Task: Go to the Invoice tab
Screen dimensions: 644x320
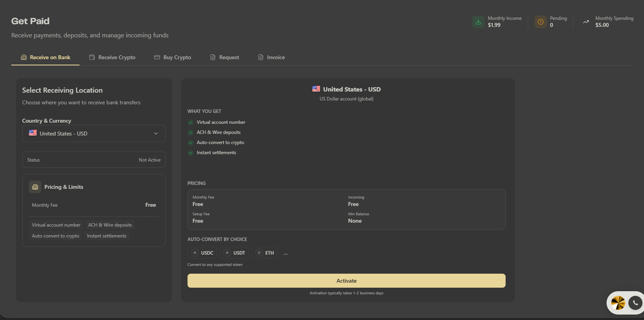Action: [271, 57]
